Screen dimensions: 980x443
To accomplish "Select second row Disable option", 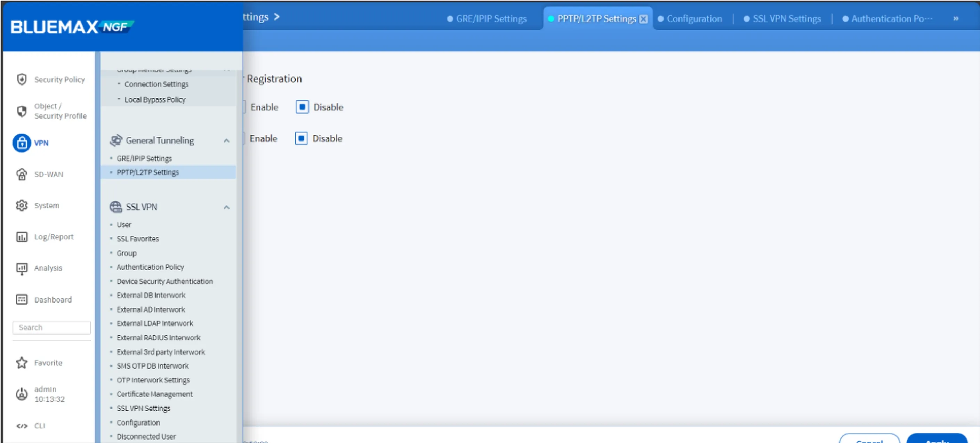I will [x=301, y=138].
